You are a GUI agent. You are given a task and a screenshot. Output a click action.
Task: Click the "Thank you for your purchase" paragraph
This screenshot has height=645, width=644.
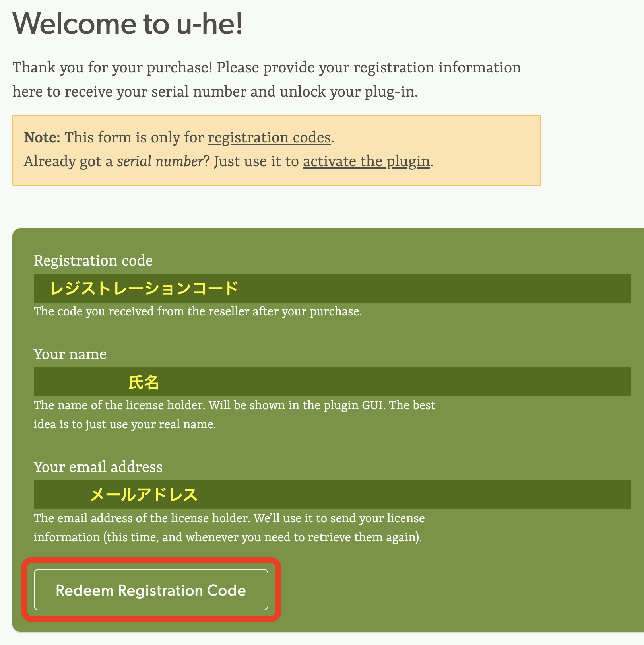(x=266, y=80)
